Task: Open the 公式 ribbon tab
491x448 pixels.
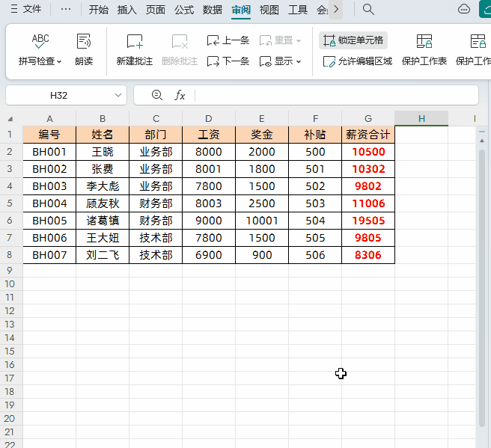Action: (x=184, y=10)
